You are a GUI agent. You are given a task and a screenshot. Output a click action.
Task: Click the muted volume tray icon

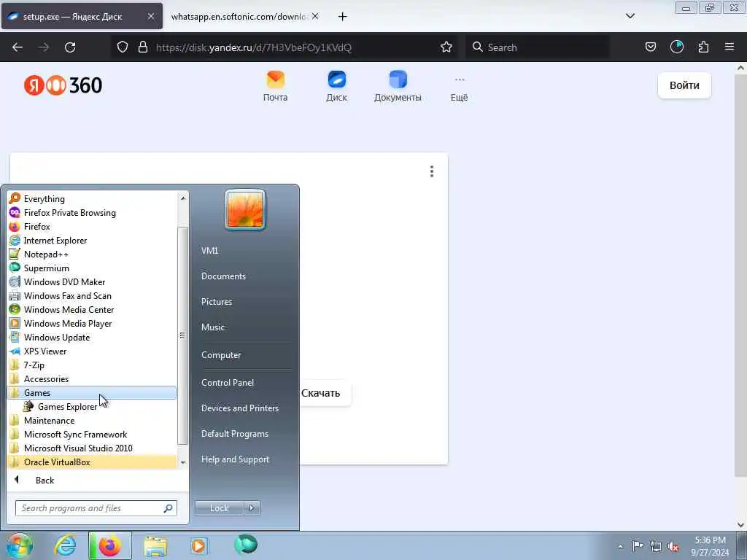tap(673, 546)
